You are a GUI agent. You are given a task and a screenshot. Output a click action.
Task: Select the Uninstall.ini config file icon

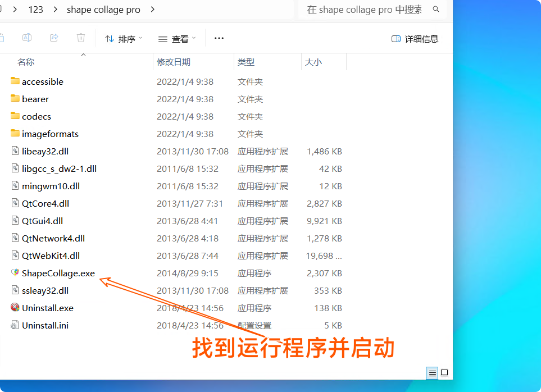pyautogui.click(x=15, y=325)
